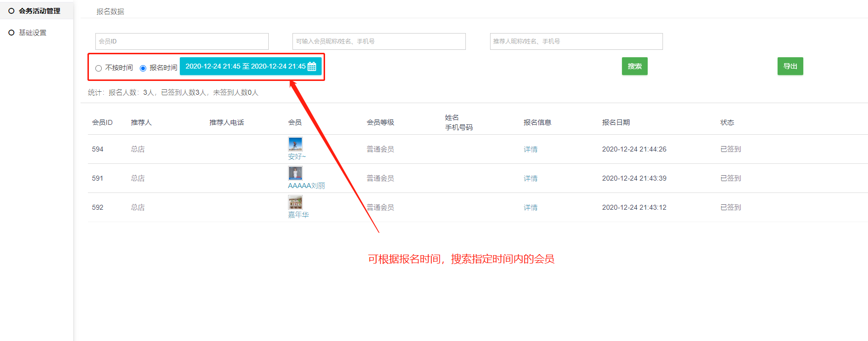Open member link 嘉年华

coord(298,215)
